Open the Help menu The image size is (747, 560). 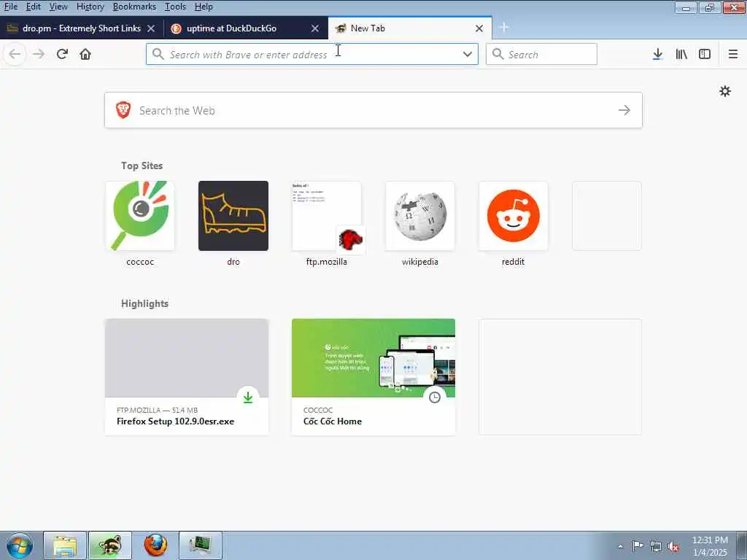click(x=204, y=7)
